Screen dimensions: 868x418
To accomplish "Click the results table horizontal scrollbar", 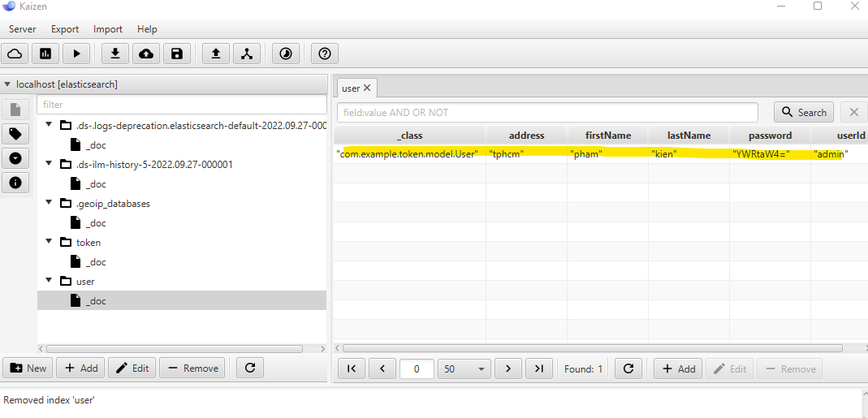I will tap(592, 348).
